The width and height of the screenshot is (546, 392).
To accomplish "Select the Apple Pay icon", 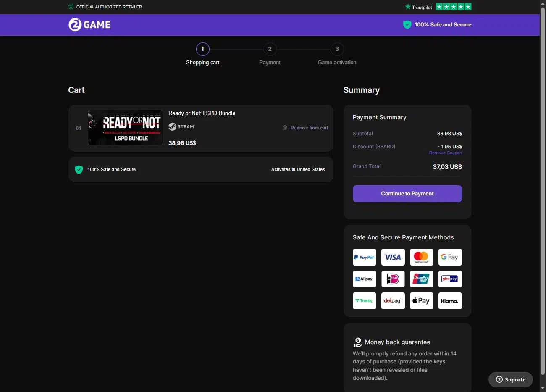I will (x=422, y=301).
